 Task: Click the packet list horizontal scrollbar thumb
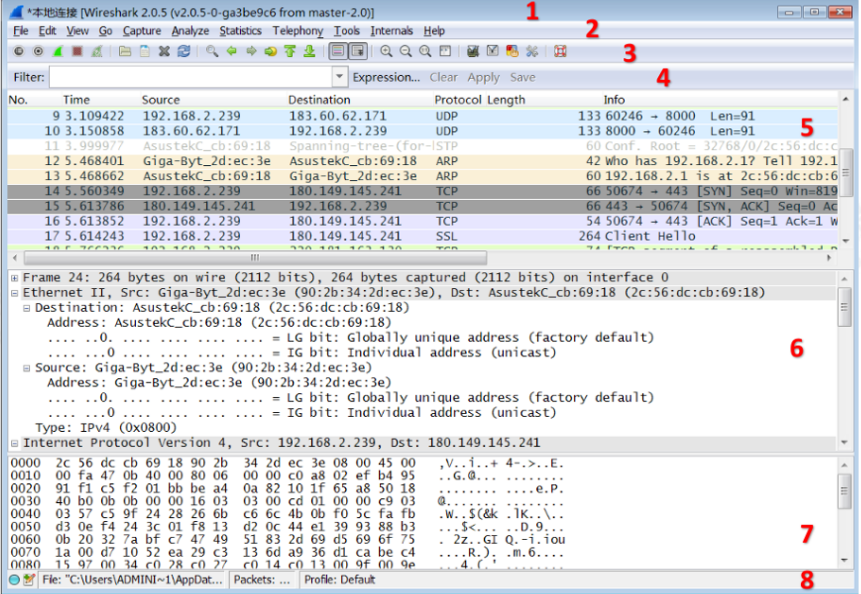tap(255, 257)
